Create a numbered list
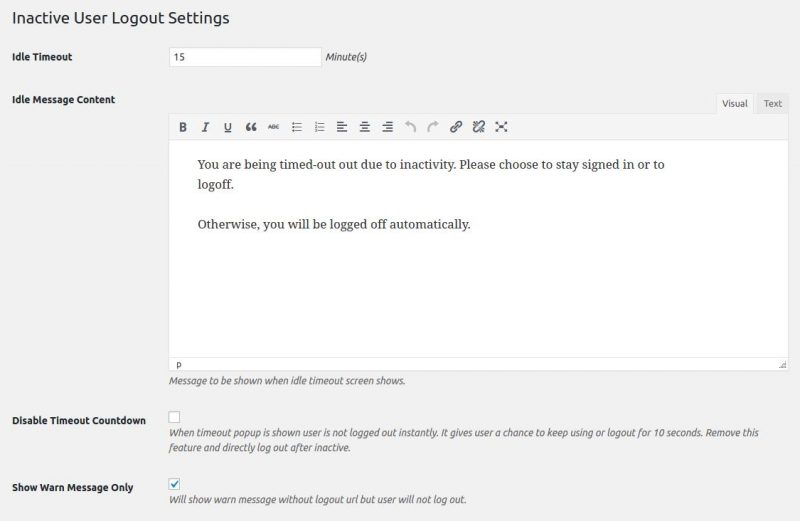Viewport: 800px width, 521px height. tap(319, 127)
